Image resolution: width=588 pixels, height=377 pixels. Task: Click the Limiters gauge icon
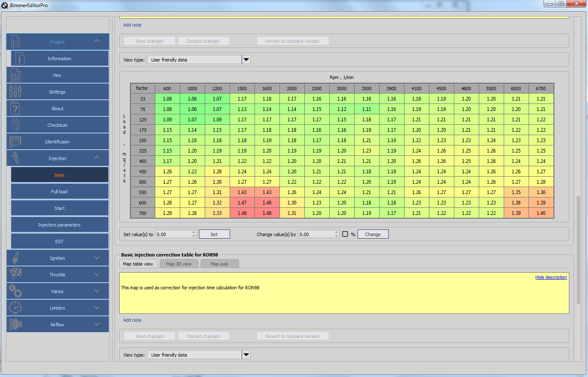[x=15, y=308]
